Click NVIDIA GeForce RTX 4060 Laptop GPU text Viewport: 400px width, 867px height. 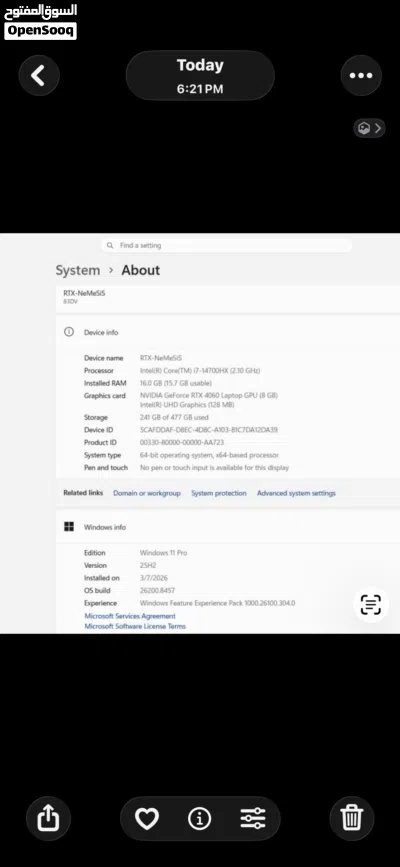(x=209, y=395)
